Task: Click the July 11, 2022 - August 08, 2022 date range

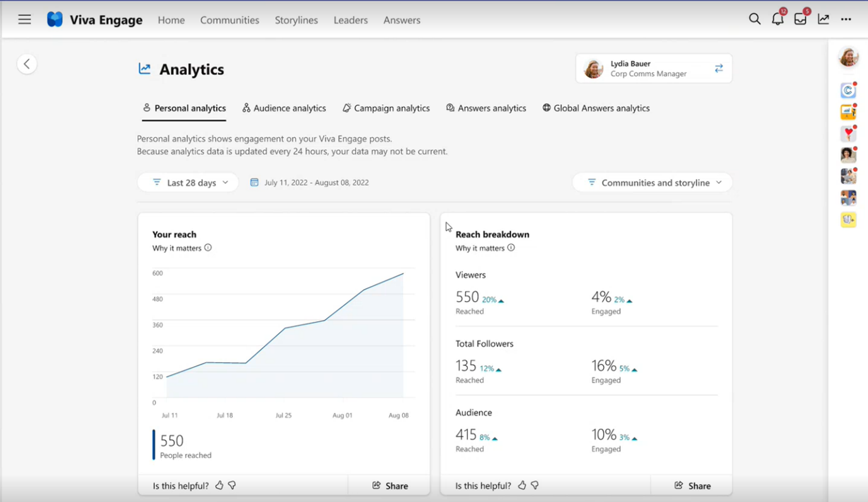Action: 317,183
